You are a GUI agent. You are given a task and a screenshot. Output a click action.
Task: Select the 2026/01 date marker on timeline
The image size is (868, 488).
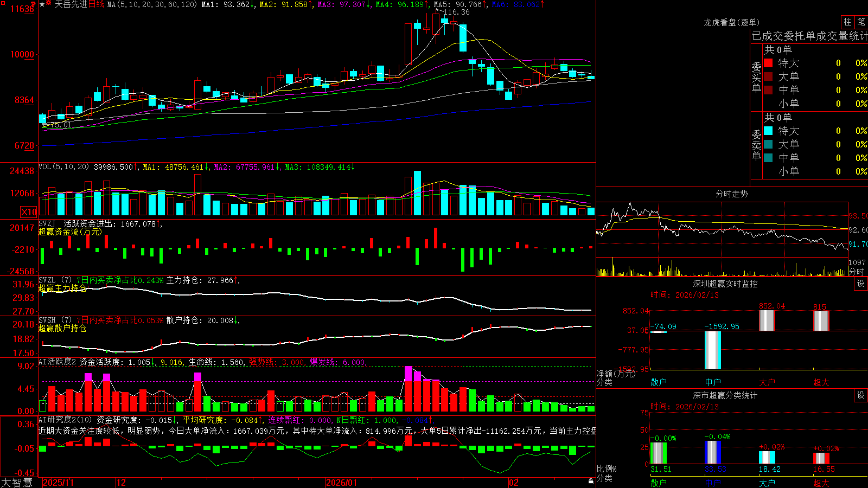(x=342, y=483)
